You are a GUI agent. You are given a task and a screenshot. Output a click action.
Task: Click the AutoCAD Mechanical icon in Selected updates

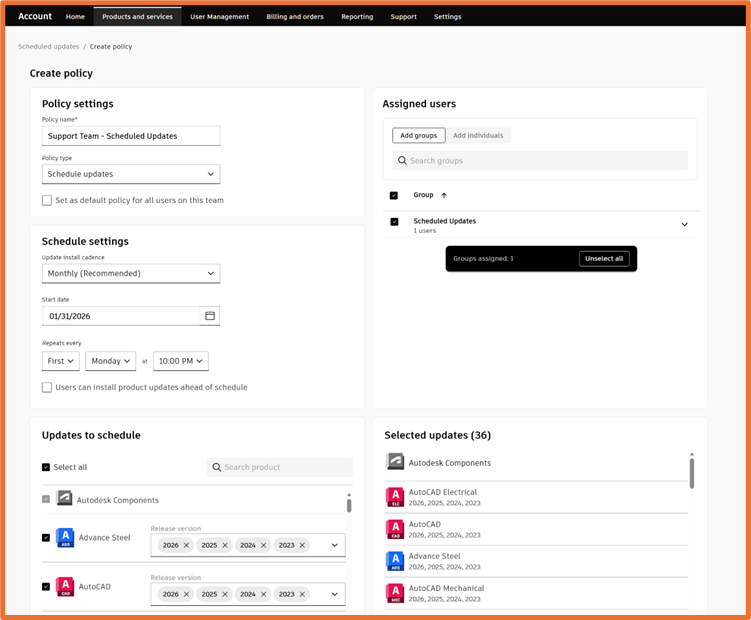395,593
